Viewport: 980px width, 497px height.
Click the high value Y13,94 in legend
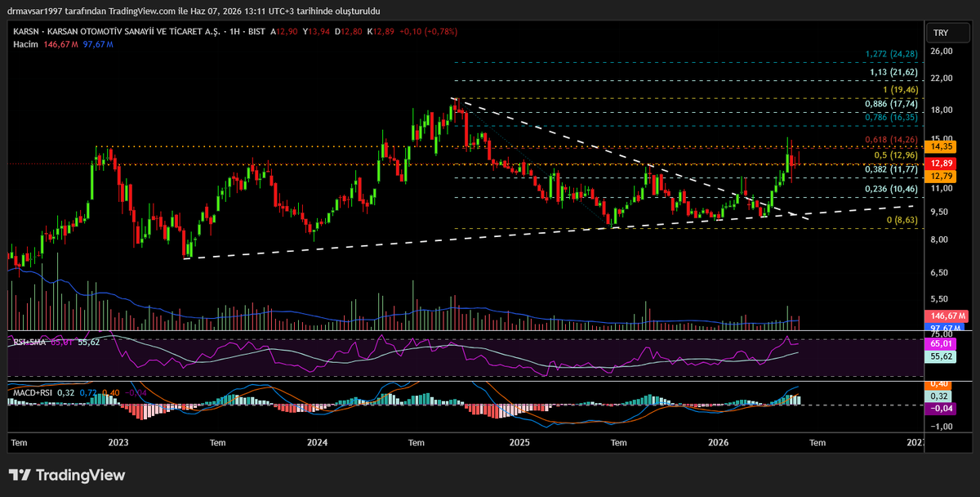316,31
